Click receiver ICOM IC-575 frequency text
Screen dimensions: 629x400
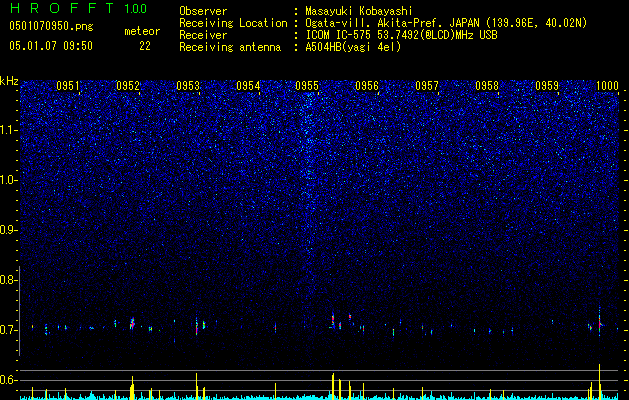401,35
